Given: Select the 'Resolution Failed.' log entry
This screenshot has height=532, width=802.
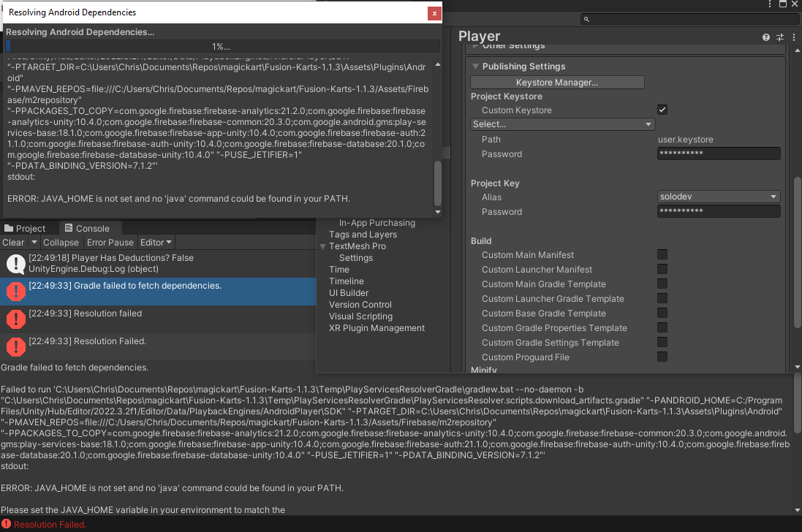Looking at the screenshot, I should pyautogui.click(x=158, y=346).
